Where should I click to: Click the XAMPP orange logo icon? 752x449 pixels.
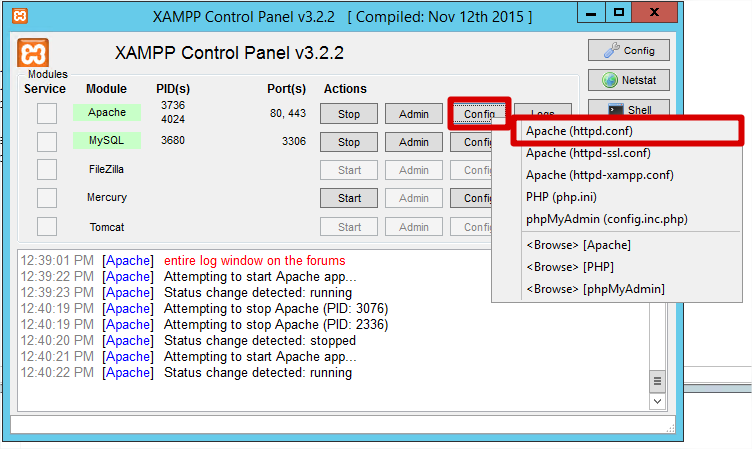point(33,53)
